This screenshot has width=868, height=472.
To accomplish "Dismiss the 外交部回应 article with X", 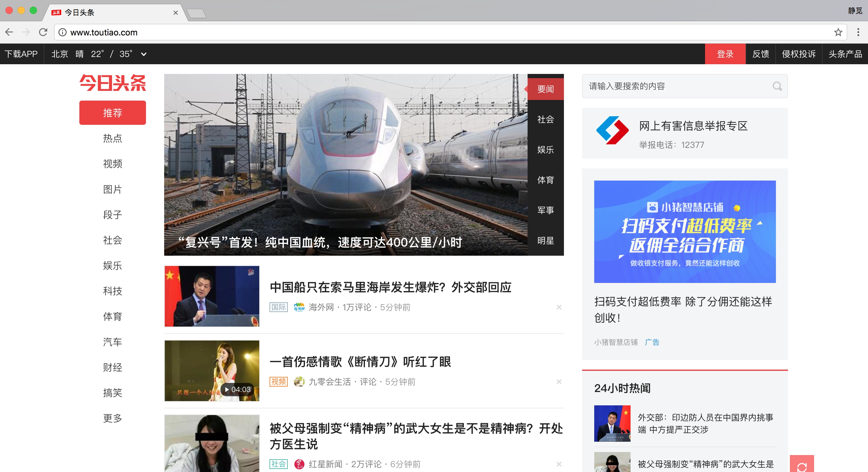I will click(x=559, y=307).
